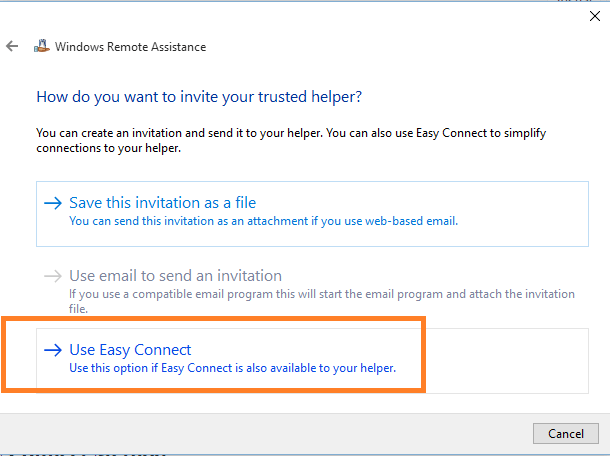This screenshot has height=456, width=610.
Task: Click the Windows Remote Assistance app icon
Action: (42, 46)
